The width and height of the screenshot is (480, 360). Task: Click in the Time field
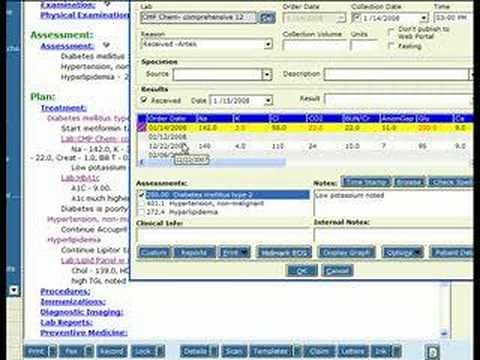pyautogui.click(x=453, y=18)
